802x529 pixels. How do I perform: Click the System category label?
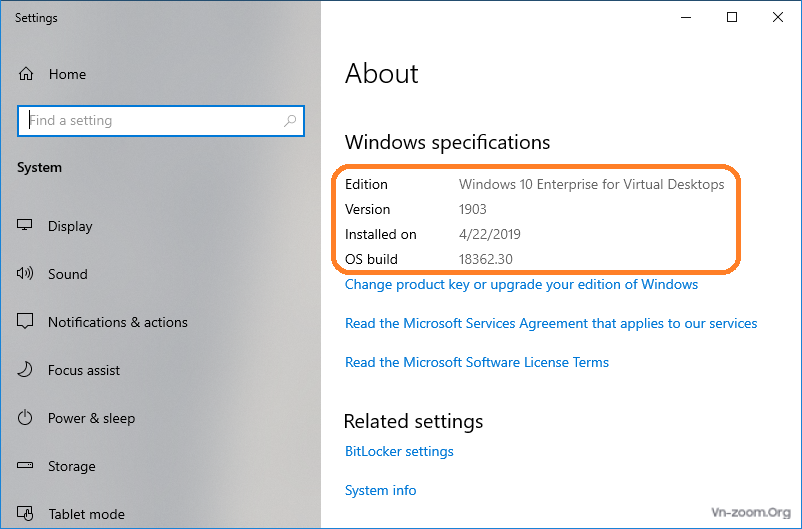point(39,168)
